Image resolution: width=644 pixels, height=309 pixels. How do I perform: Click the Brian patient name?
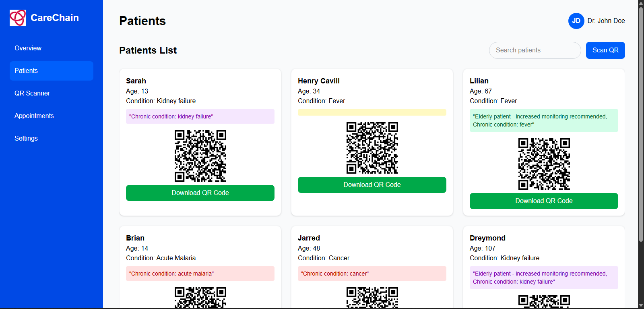[135, 238]
